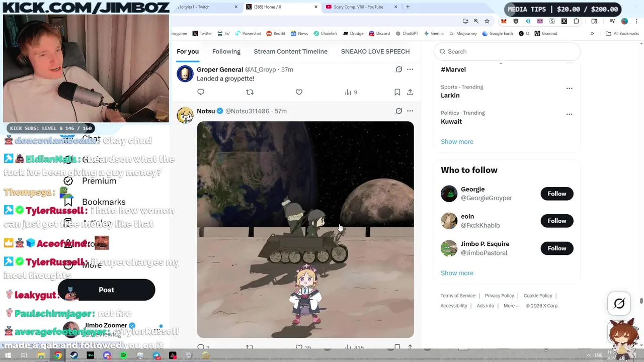Viewport: 644px width, 362px height.
Task: Open the Gemini bookmark
Action: click(x=434, y=34)
